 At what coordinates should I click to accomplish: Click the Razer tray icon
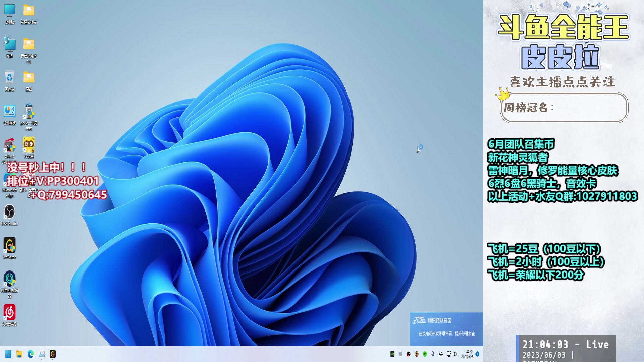425,354
